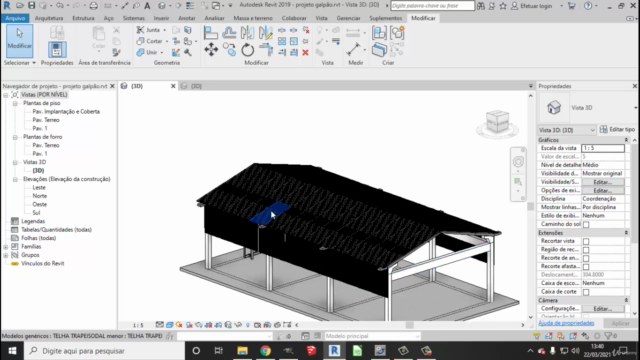Open the navigation steering wheel
Screen dimensions: 640x360
click(x=518, y=162)
